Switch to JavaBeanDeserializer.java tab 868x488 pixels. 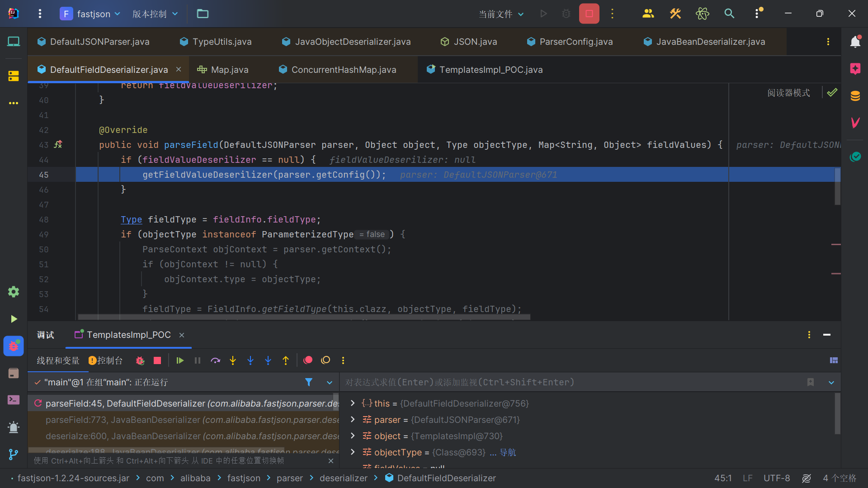[x=704, y=42]
